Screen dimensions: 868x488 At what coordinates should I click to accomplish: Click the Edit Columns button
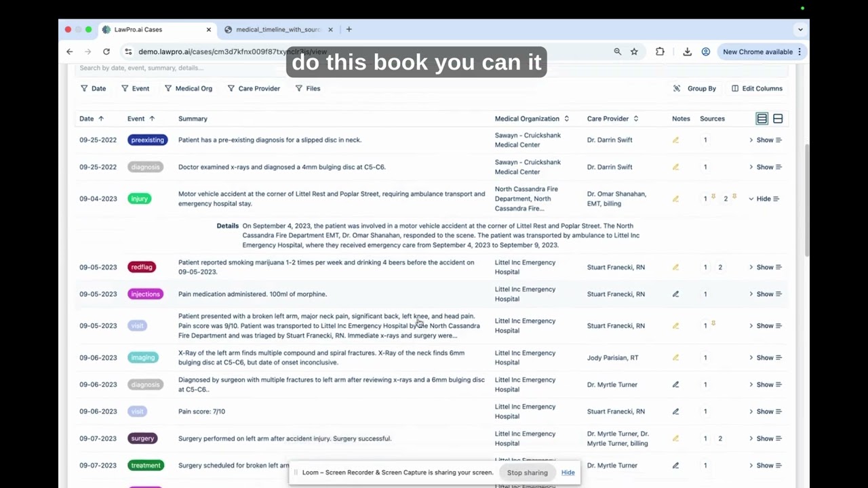(757, 88)
